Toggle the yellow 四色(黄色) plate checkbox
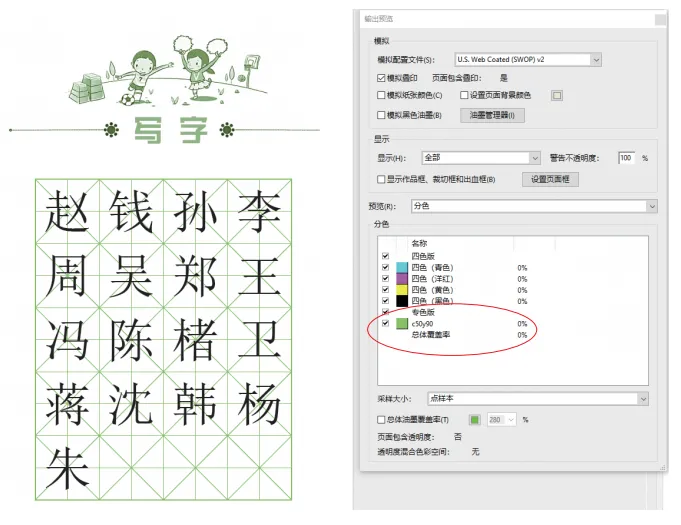681x525 pixels. pos(385,290)
